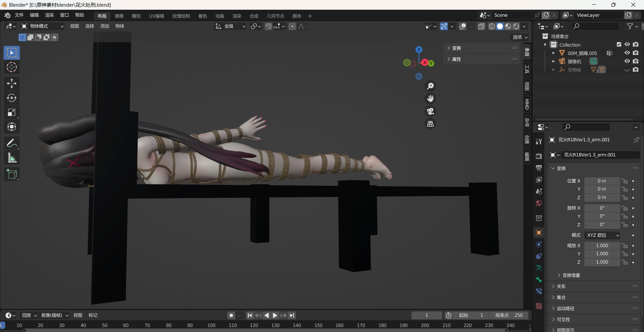644x332 pixels.
Task: Expand the 可见性 panel
Action: 594,320
